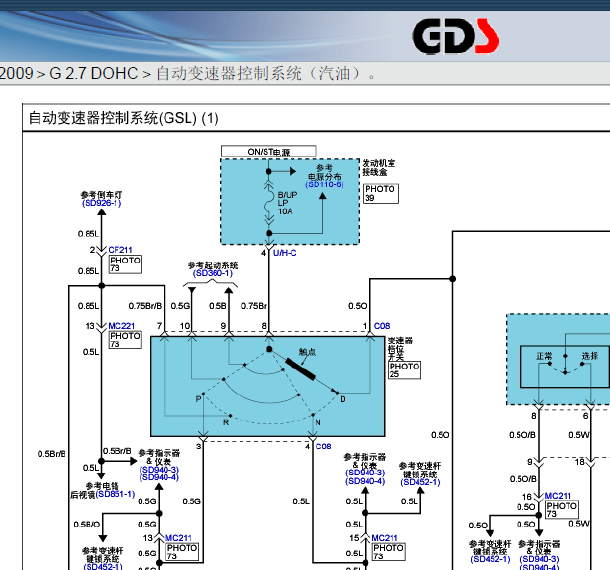
Task: Open the 自动变速器控制系统（汽油） breadcrumb entry
Action: pyautogui.click(x=266, y=73)
